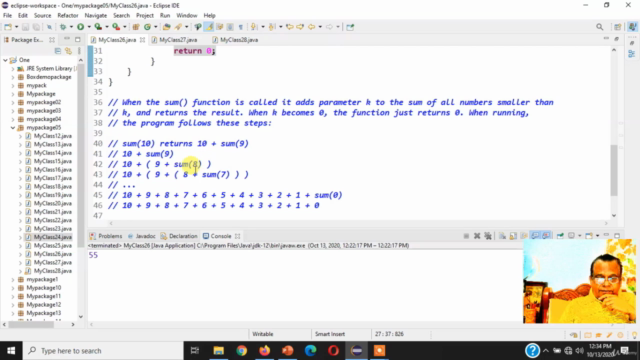
Task: Click the Open Type folder icon
Action: 167,27
